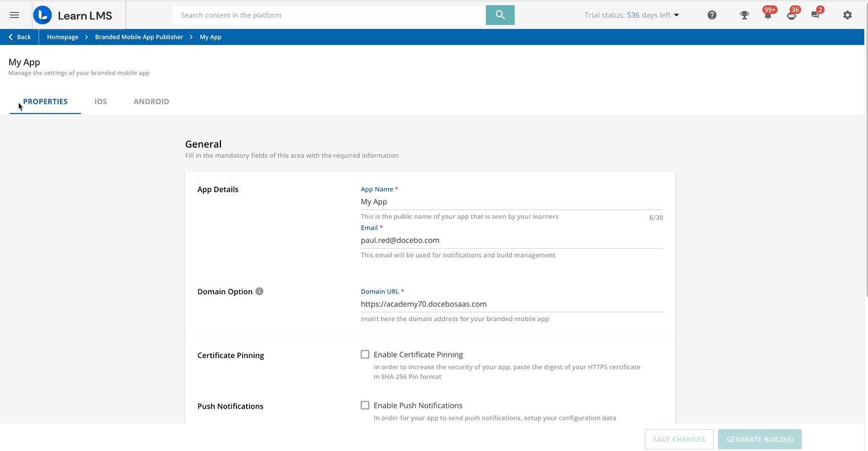Click into the App Name field
This screenshot has width=868, height=451.
click(511, 202)
